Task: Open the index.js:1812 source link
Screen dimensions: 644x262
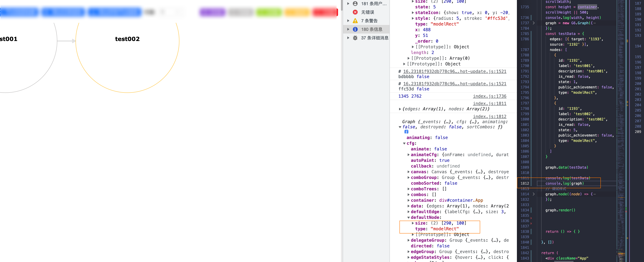Action: 490,117
